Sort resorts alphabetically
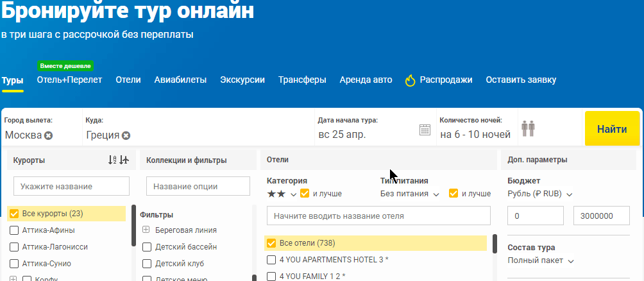This screenshot has height=281, width=644. tap(112, 160)
